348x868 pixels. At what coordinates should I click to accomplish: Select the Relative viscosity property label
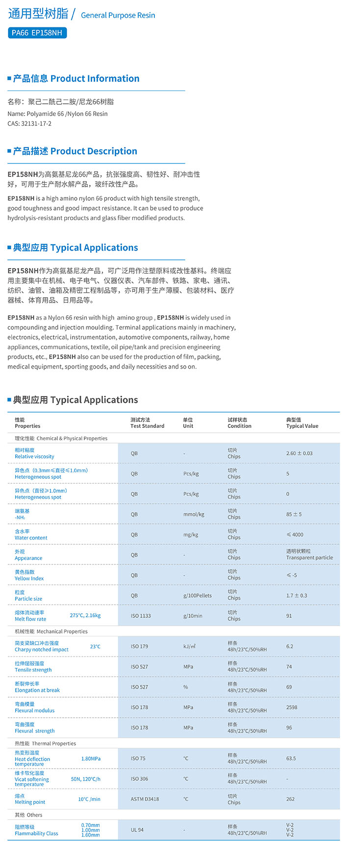[x=34, y=456]
